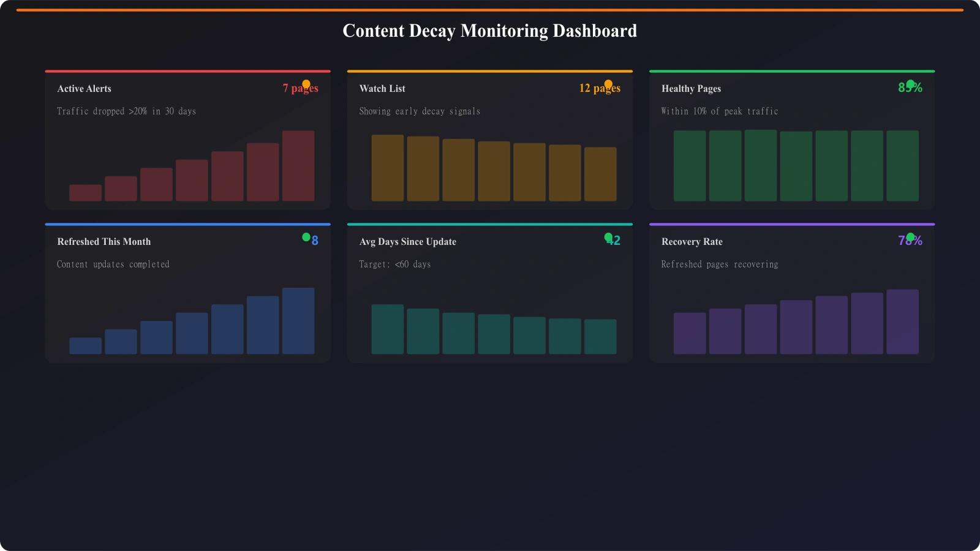Expand the Active Alerts card

pyautogui.click(x=187, y=139)
